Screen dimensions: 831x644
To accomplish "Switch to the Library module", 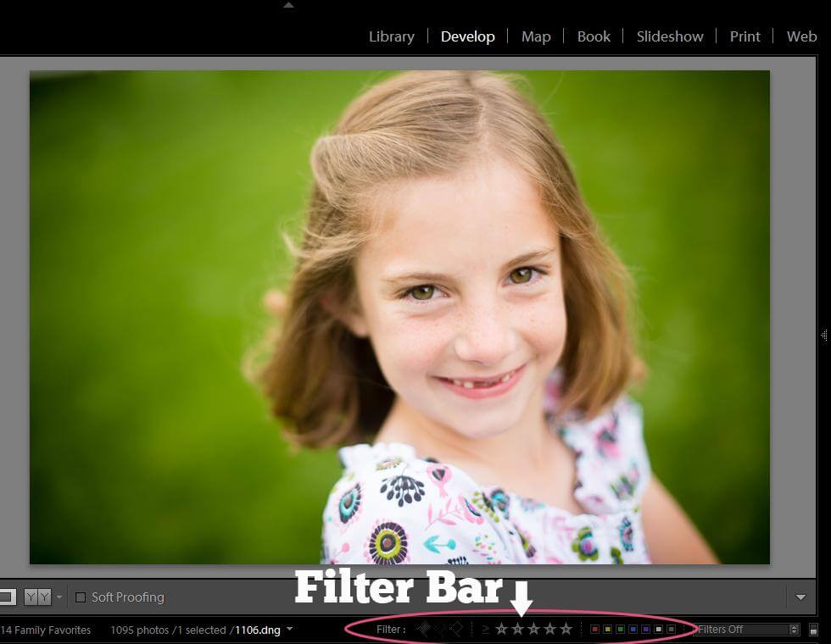I will tap(392, 36).
